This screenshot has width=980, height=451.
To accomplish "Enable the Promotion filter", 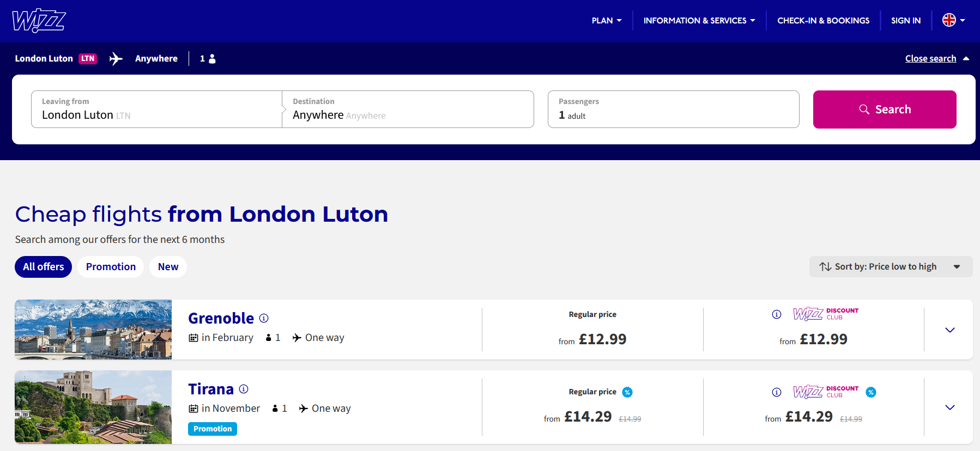I will click(110, 266).
